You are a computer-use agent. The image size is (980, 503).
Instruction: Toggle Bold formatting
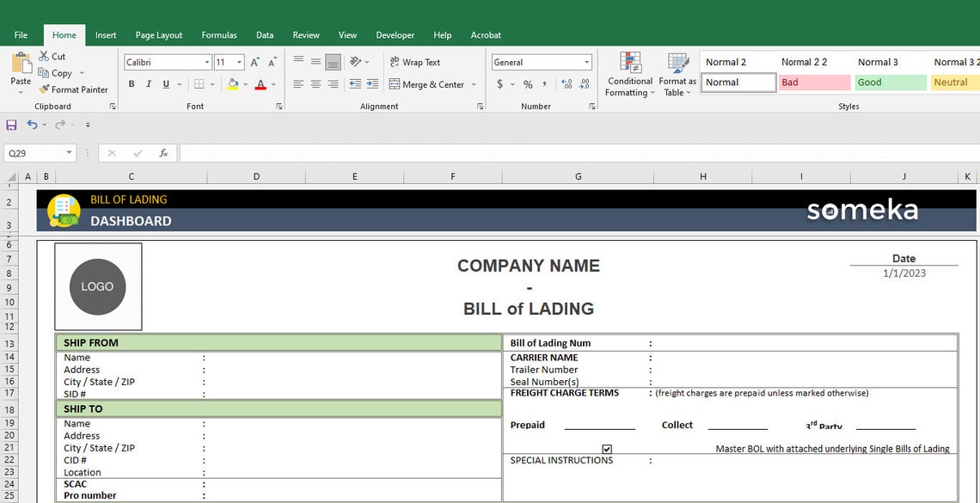[x=131, y=83]
